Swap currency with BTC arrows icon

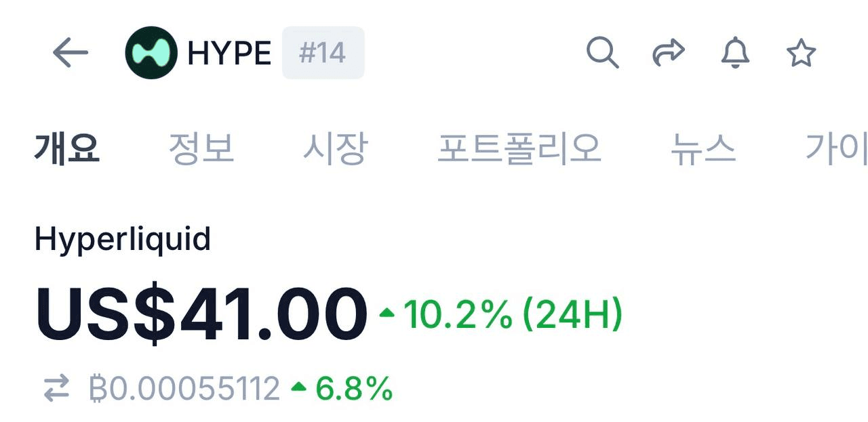tap(56, 389)
